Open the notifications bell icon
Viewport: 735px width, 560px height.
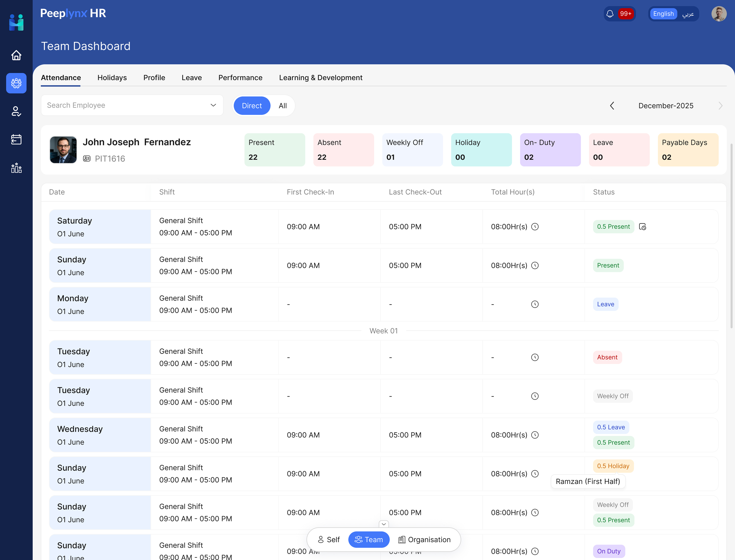pos(610,14)
